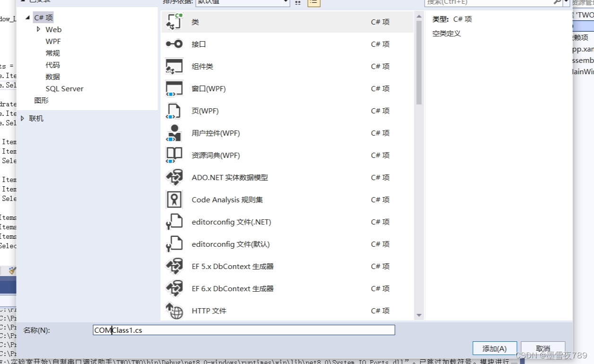Select the 类 (Class) template icon
594x364 pixels.
[174, 21]
